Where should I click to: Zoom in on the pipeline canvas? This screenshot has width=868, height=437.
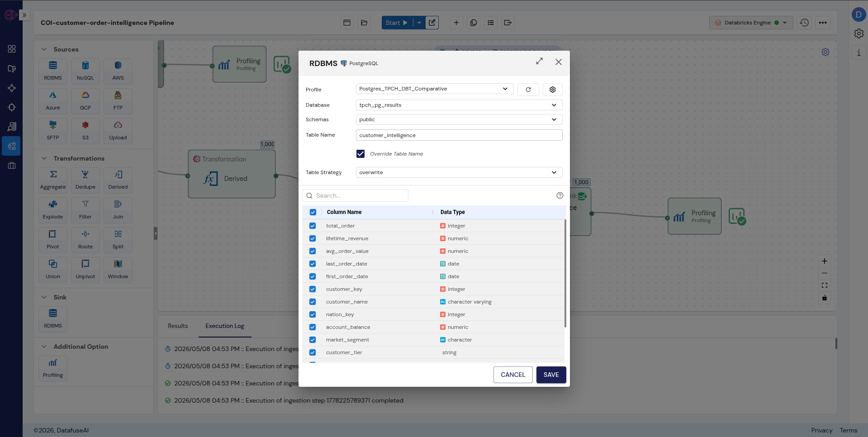[x=825, y=261]
